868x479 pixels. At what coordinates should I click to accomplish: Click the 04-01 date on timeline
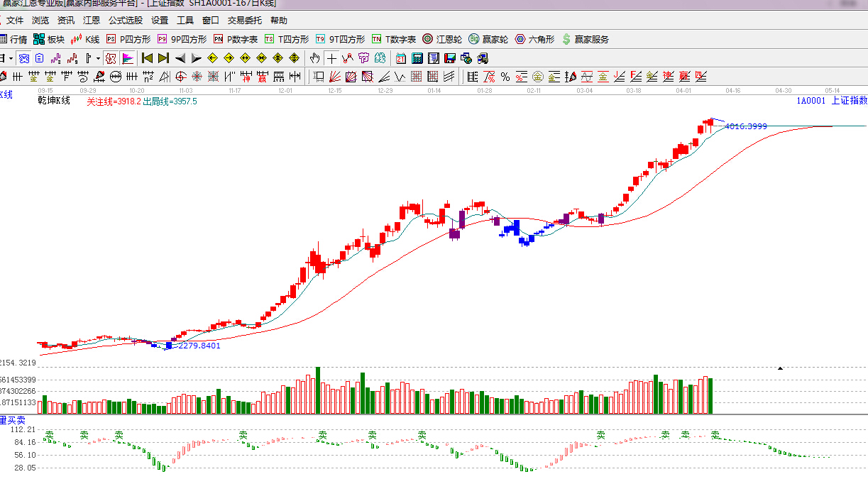point(683,91)
